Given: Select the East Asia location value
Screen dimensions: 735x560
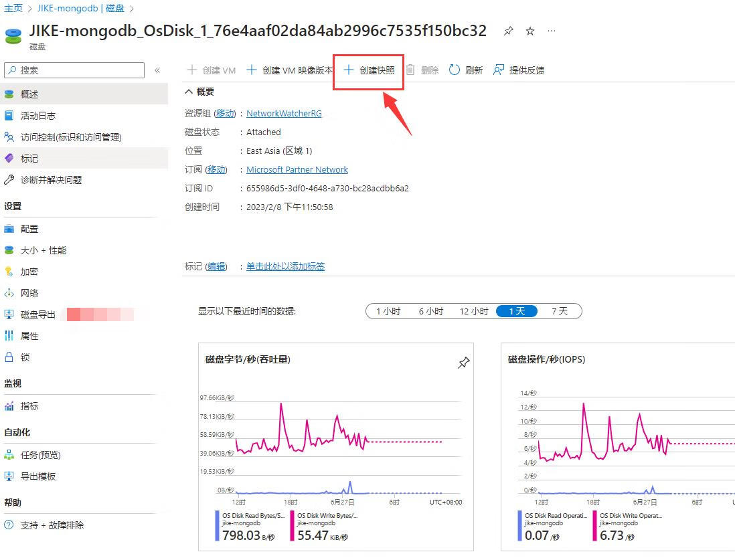Looking at the screenshot, I should 279,151.
